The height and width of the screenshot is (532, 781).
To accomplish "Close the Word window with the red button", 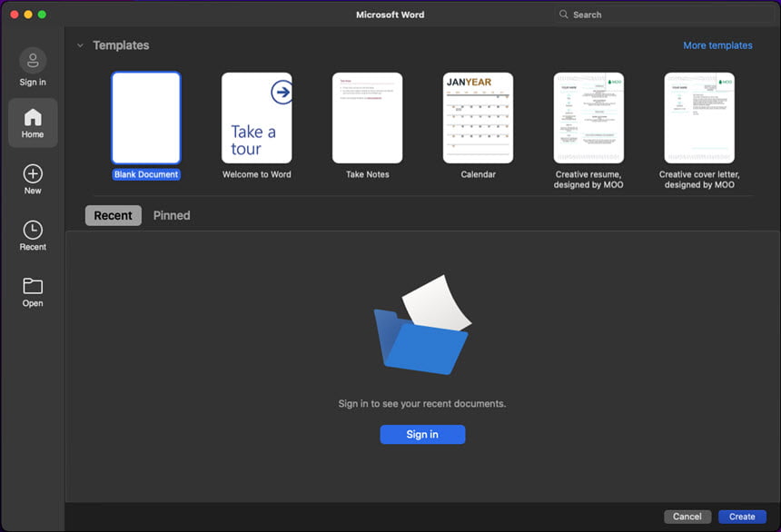I will [15, 15].
